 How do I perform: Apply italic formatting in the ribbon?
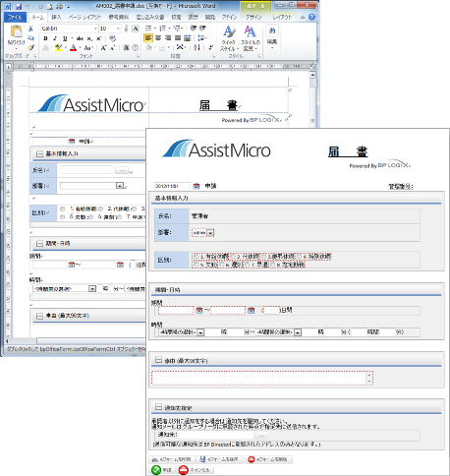55,38
